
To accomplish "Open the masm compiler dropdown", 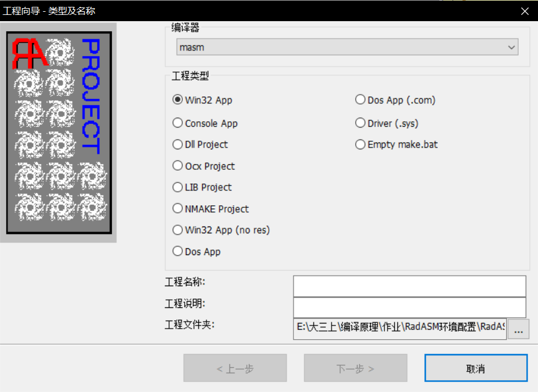I will click(347, 47).
